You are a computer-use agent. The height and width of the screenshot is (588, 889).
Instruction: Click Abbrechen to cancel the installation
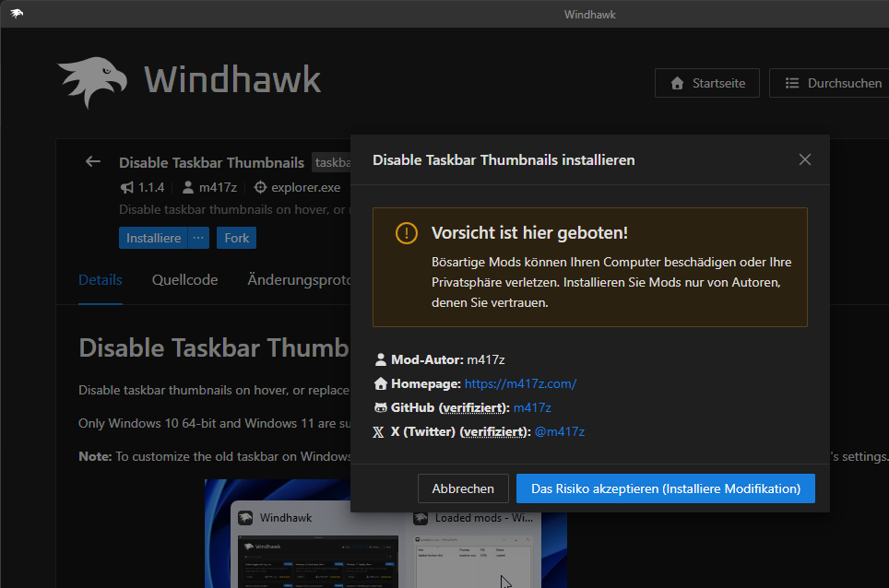tap(462, 488)
